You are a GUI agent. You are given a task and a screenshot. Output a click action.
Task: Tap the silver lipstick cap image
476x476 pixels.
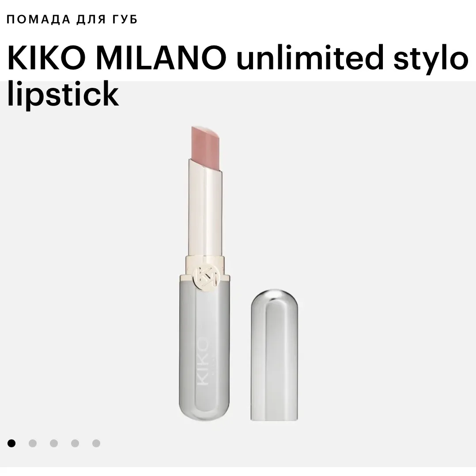click(275, 355)
